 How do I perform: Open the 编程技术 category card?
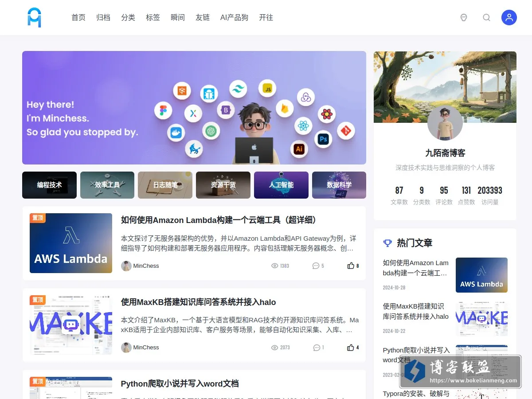click(49, 185)
